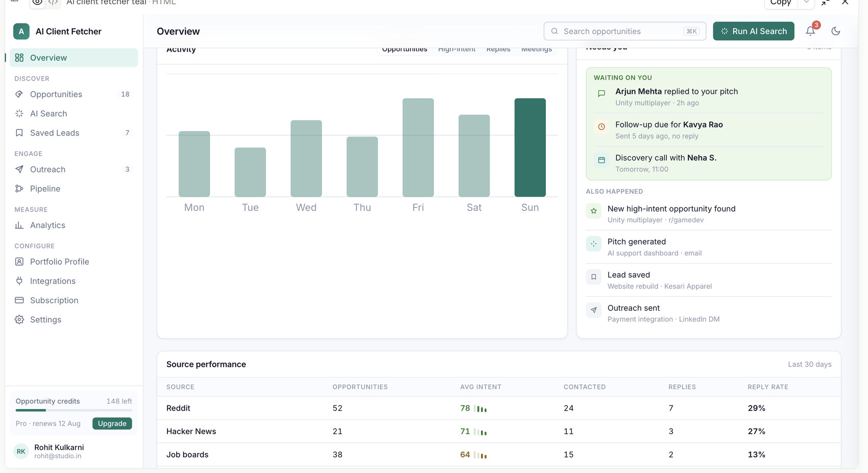
Task: Expand the dropdown arrow beside Copy
Action: coord(806,3)
